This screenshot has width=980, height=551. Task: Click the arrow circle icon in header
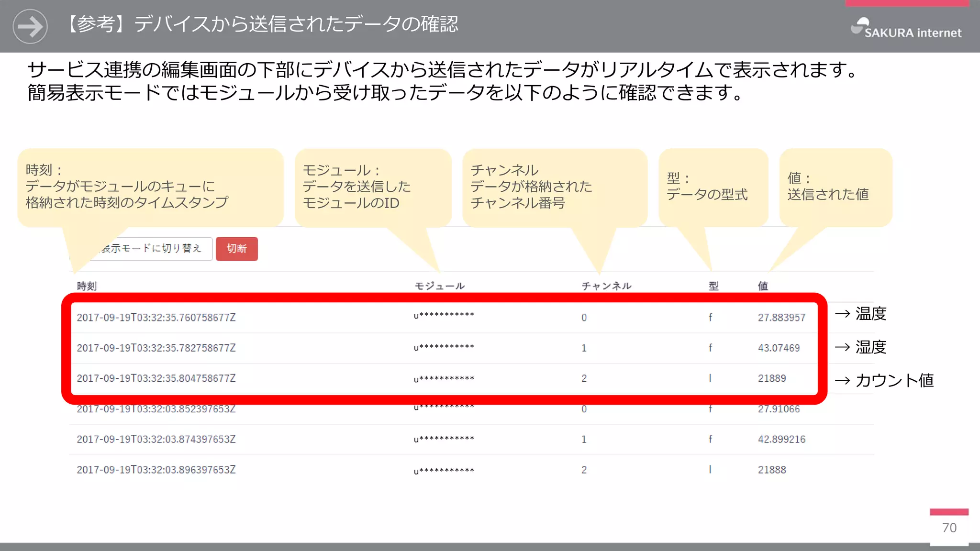coord(30,26)
